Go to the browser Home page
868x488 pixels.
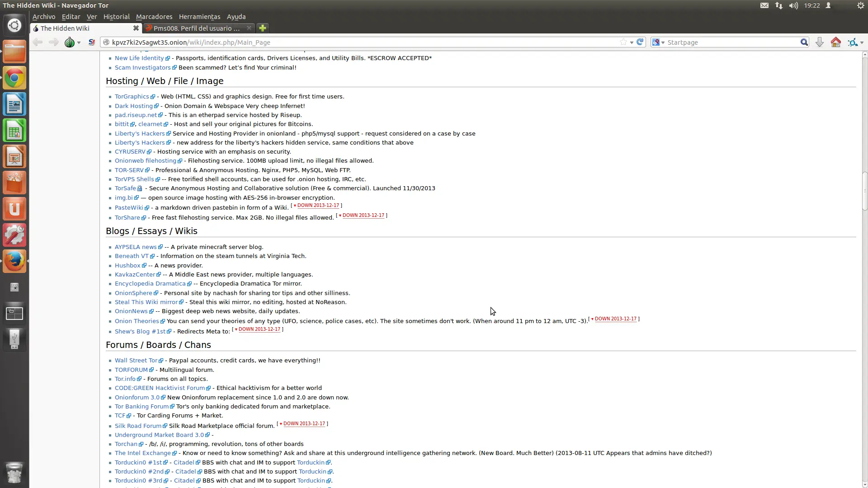pyautogui.click(x=836, y=42)
